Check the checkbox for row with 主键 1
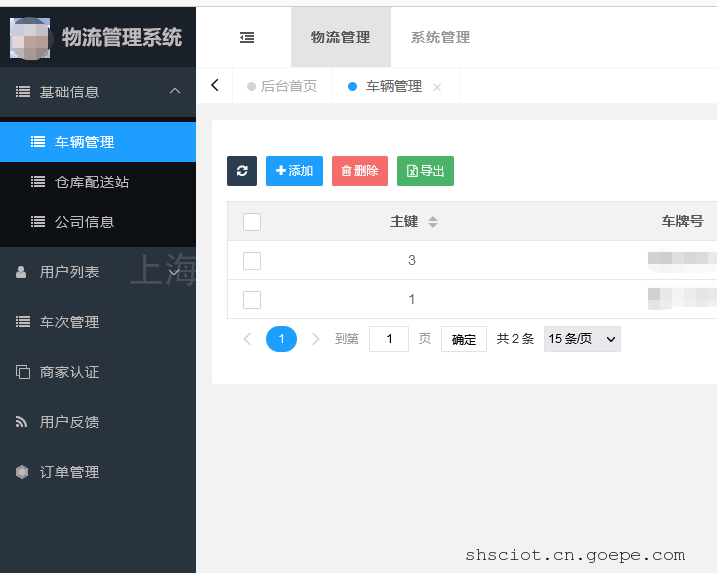The height and width of the screenshot is (573, 717). click(252, 300)
